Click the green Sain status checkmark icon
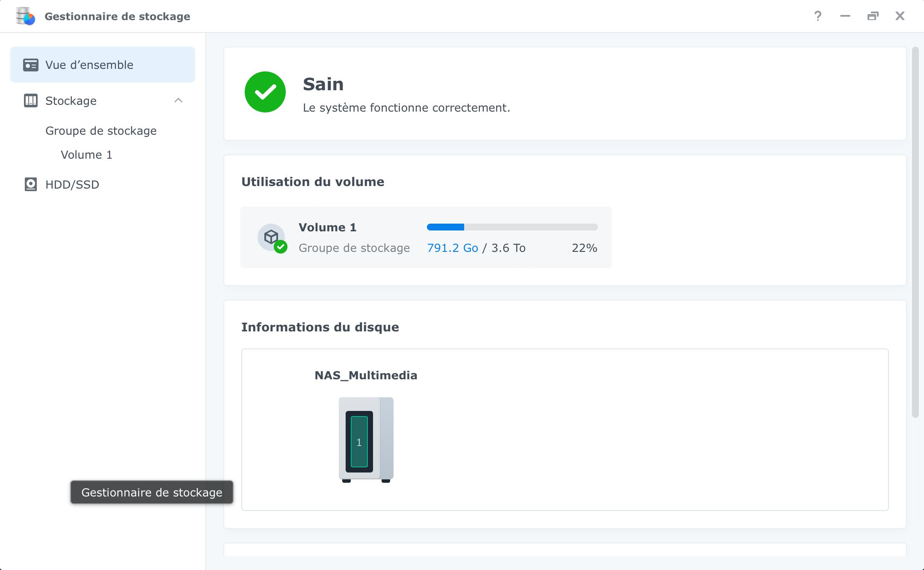924x570 pixels. click(265, 92)
